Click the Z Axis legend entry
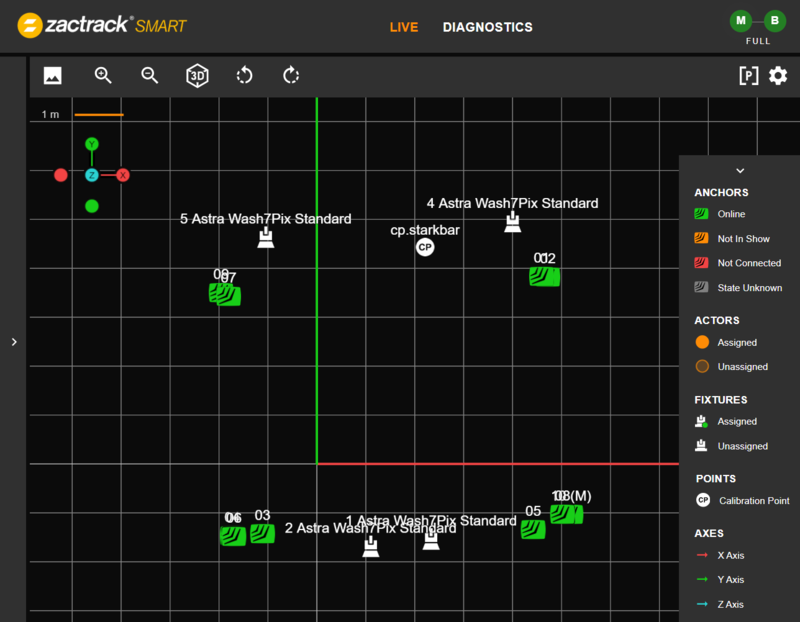The width and height of the screenshot is (800, 622). (720, 604)
